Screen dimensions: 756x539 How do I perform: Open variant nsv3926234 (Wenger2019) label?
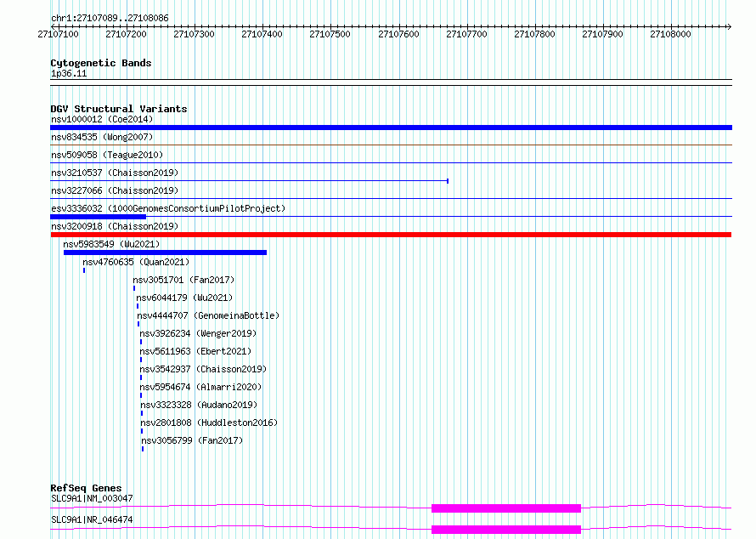pos(198,333)
